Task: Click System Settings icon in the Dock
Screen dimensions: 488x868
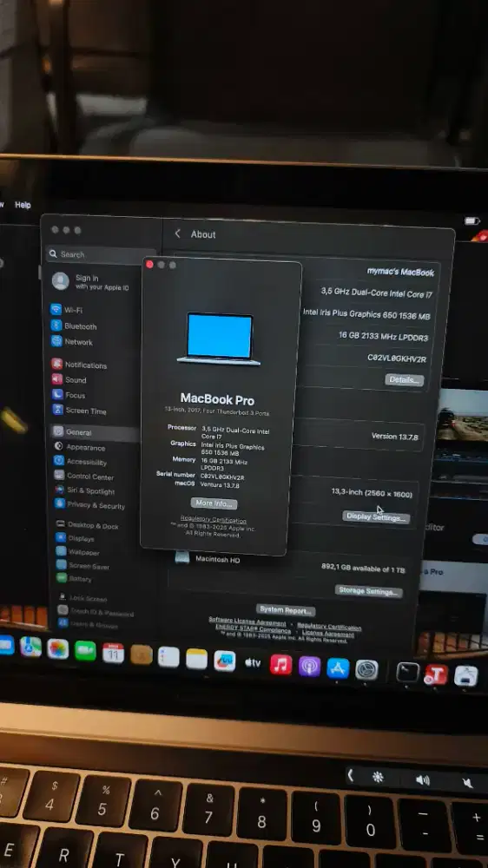Action: (366, 670)
